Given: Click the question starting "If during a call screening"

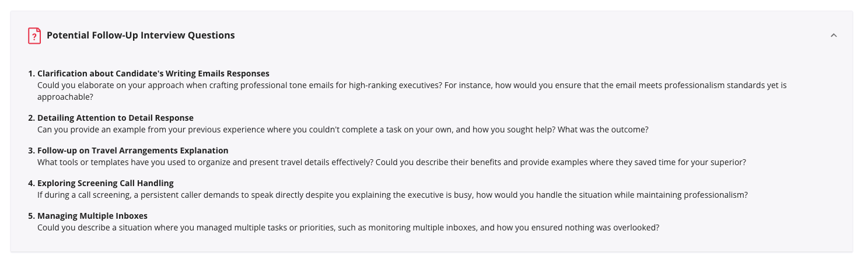Looking at the screenshot, I should (x=392, y=195).
